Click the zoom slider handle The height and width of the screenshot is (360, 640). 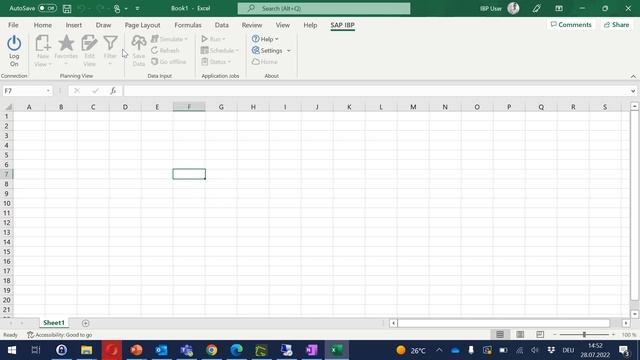click(584, 335)
